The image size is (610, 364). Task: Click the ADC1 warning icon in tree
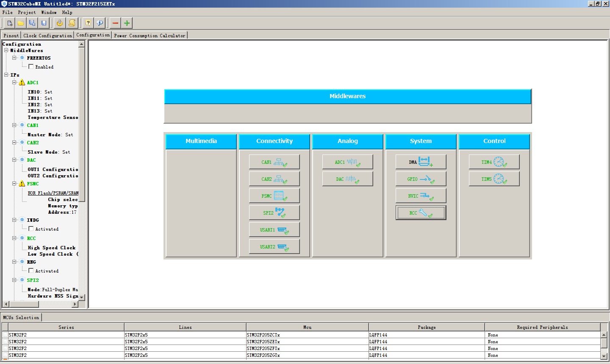[x=22, y=83]
